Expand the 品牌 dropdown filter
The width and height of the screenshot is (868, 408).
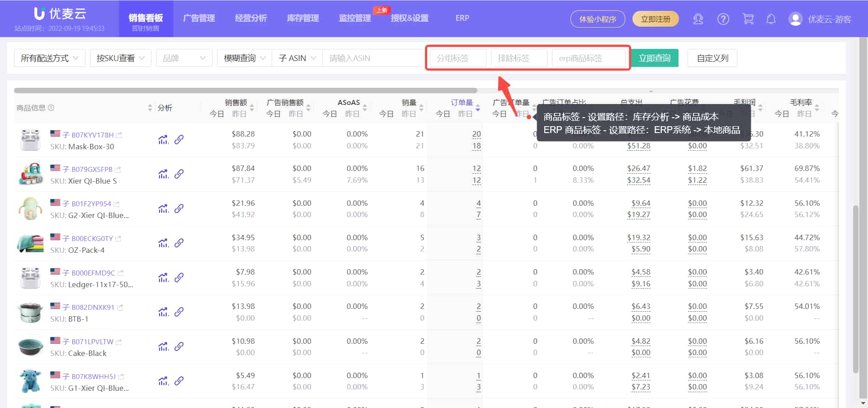pyautogui.click(x=184, y=58)
